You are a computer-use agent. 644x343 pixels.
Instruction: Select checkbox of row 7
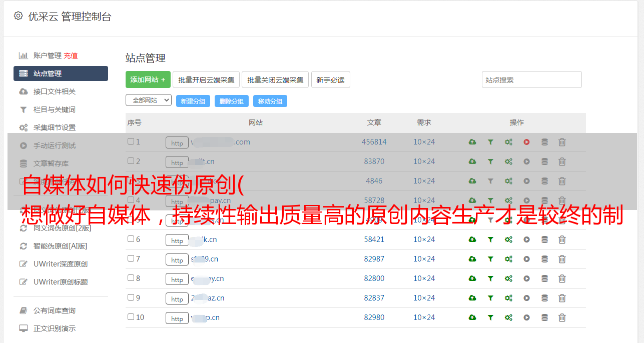coord(131,258)
